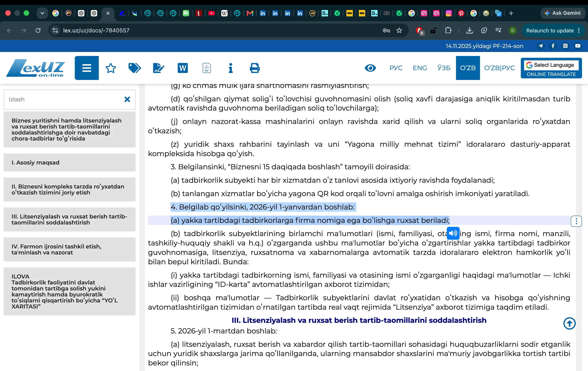Click the back-to-top arrow button
The width and height of the screenshot is (588, 371).
pos(569,323)
